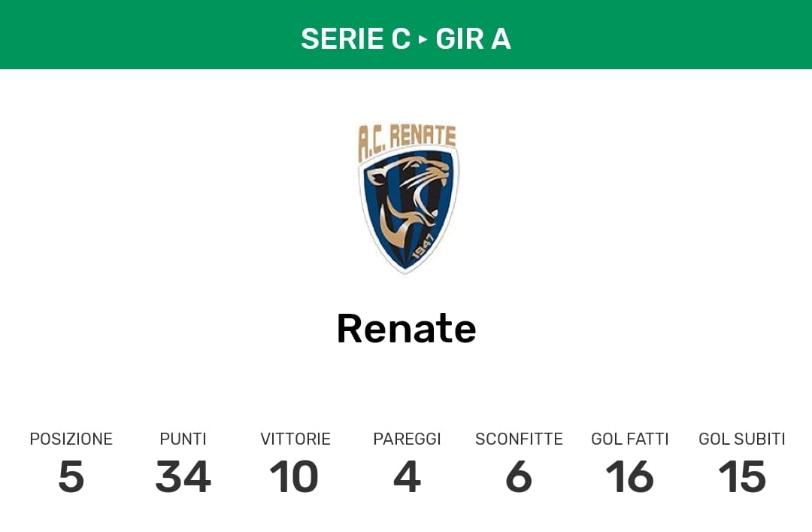Click the points value 34
Viewport: 812px width, 532px height.
coord(183,476)
